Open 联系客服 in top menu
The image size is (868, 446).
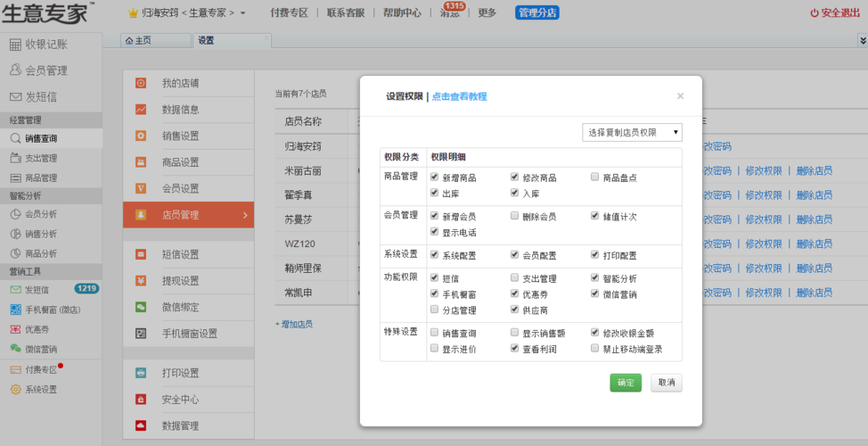coord(346,12)
